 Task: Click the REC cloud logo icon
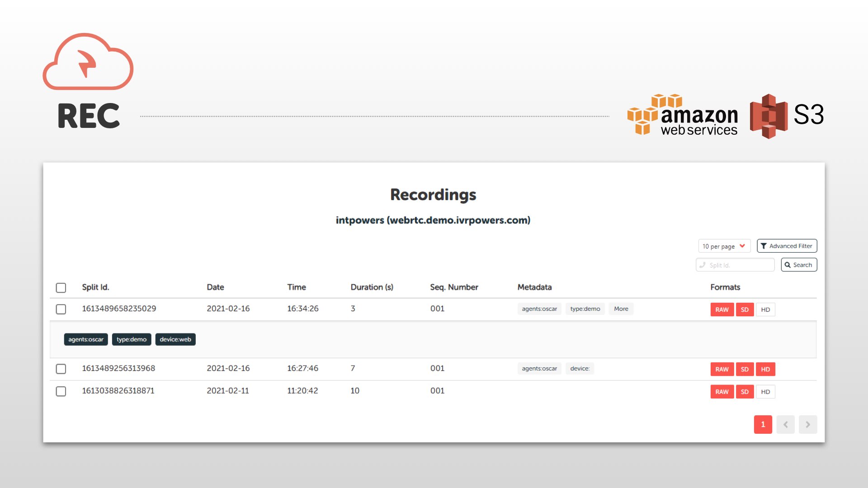point(88,62)
